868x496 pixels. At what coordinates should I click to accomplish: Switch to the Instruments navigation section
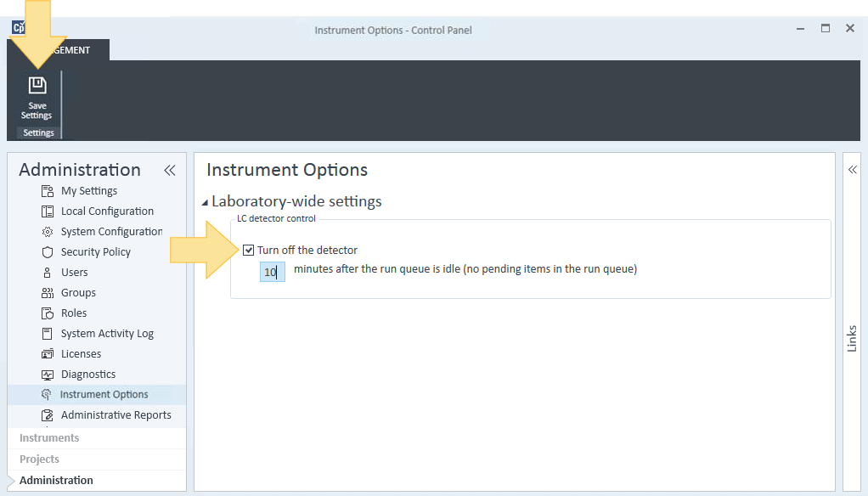49,438
